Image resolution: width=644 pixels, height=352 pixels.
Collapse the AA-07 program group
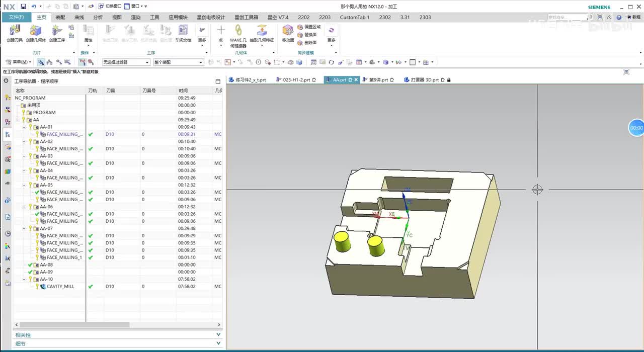pyautogui.click(x=24, y=229)
